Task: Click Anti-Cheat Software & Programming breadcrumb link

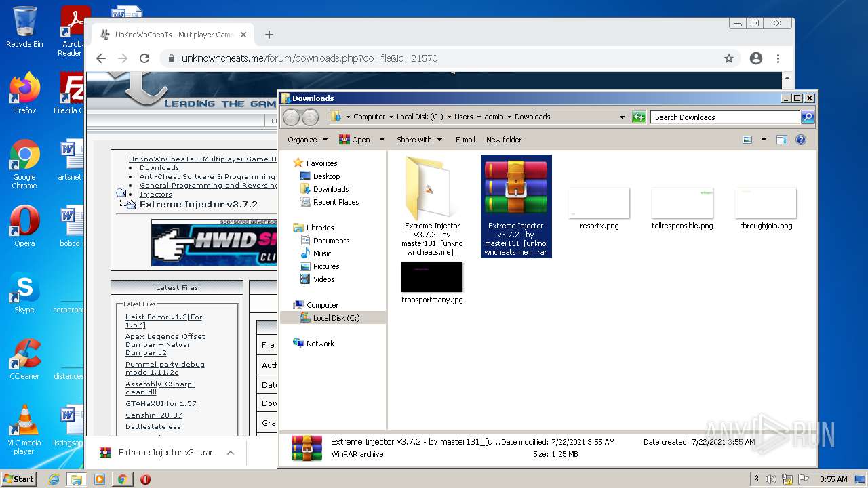Action: pyautogui.click(x=208, y=176)
